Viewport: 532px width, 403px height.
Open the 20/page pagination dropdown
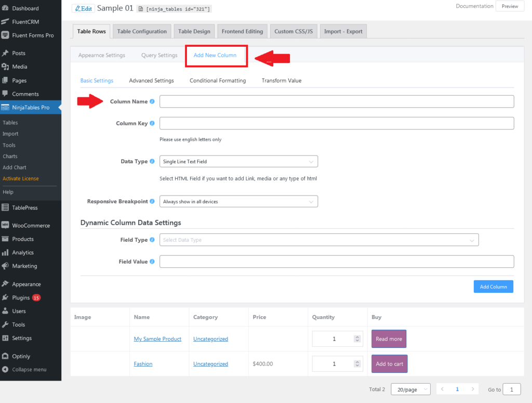tap(410, 389)
